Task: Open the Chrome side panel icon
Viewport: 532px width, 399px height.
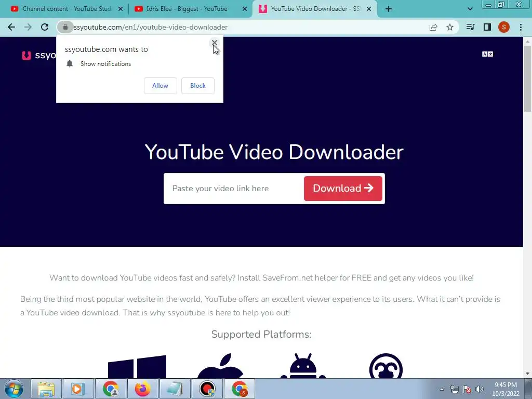Action: point(487,27)
